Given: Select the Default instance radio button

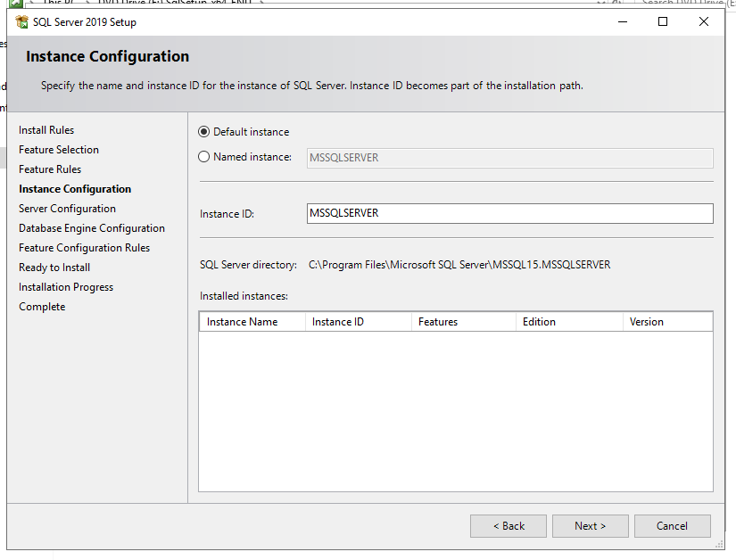Looking at the screenshot, I should (x=203, y=132).
